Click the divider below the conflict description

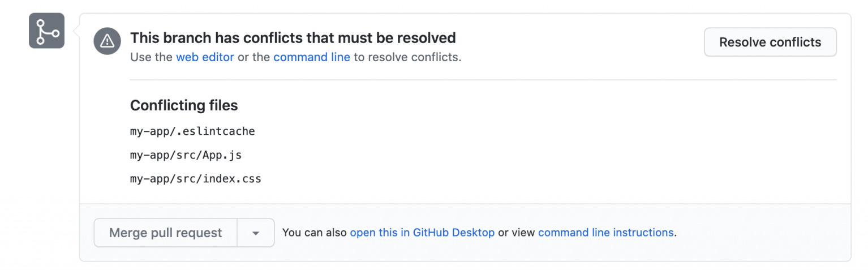pyautogui.click(x=483, y=80)
